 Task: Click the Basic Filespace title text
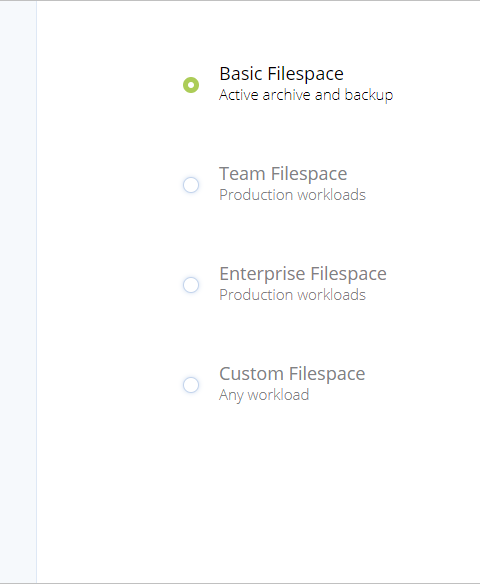[282, 74]
